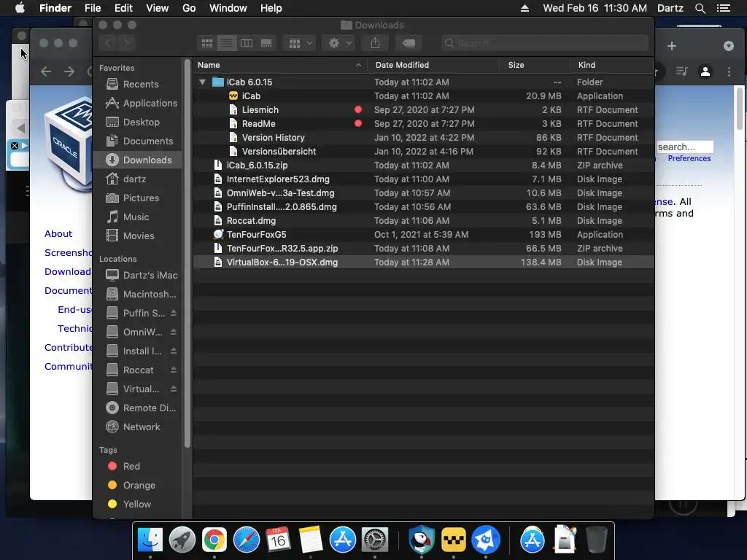747x560 pixels.
Task: Click the Edit Tags toolbar button
Action: [409, 43]
